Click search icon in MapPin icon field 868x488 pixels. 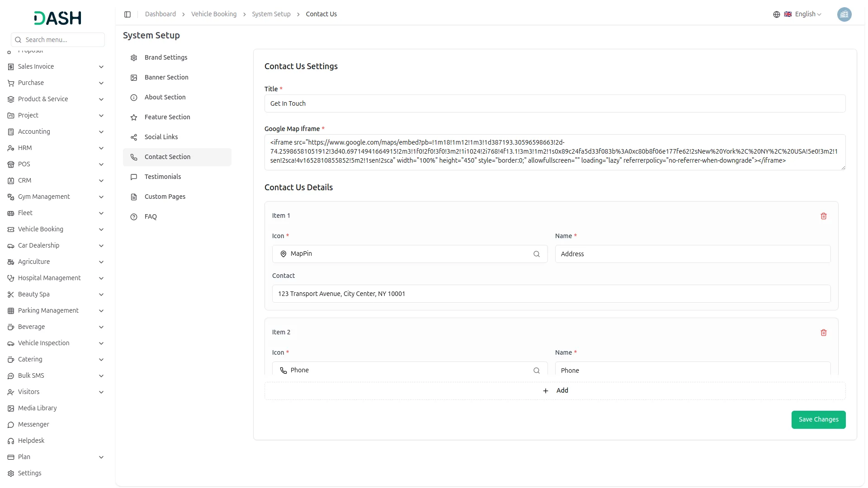pos(536,254)
